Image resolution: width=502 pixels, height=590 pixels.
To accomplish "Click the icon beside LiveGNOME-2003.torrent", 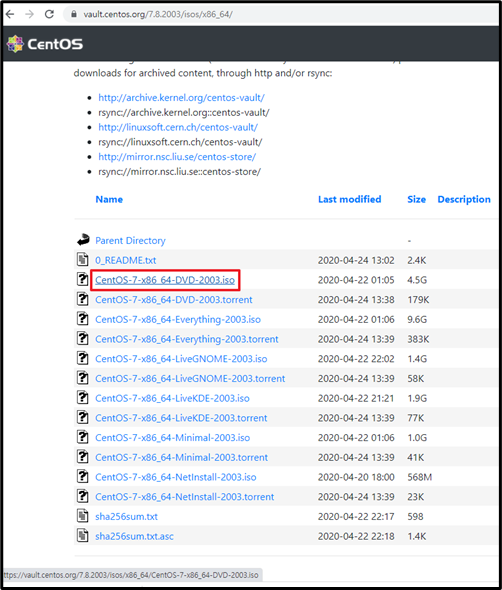I will point(83,377).
